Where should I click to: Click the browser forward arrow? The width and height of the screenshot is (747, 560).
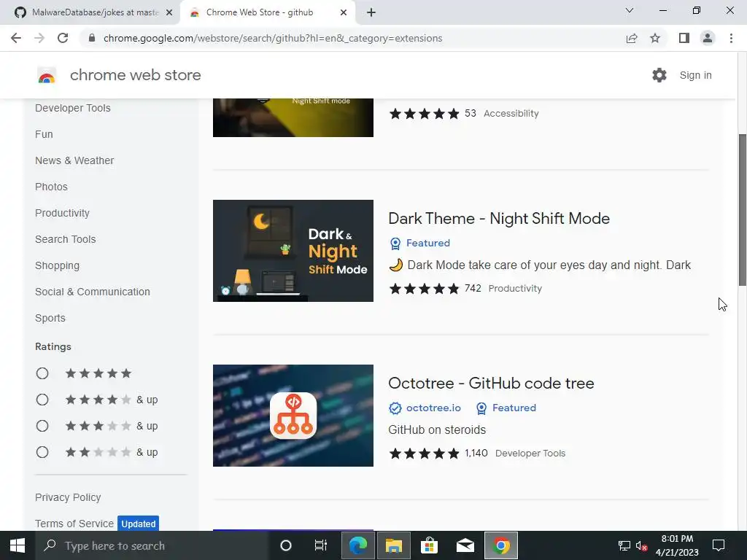tap(39, 38)
